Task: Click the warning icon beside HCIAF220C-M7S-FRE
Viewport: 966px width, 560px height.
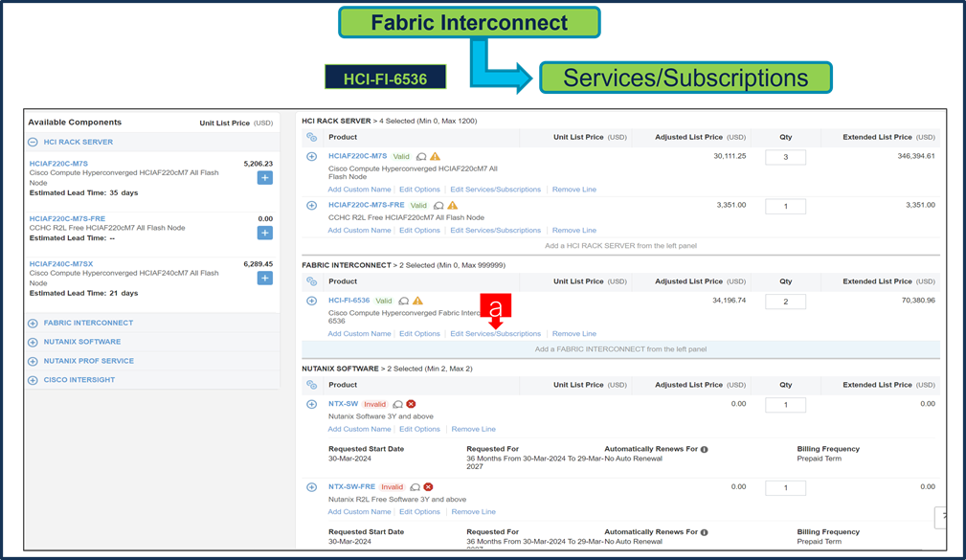Action: click(x=453, y=205)
